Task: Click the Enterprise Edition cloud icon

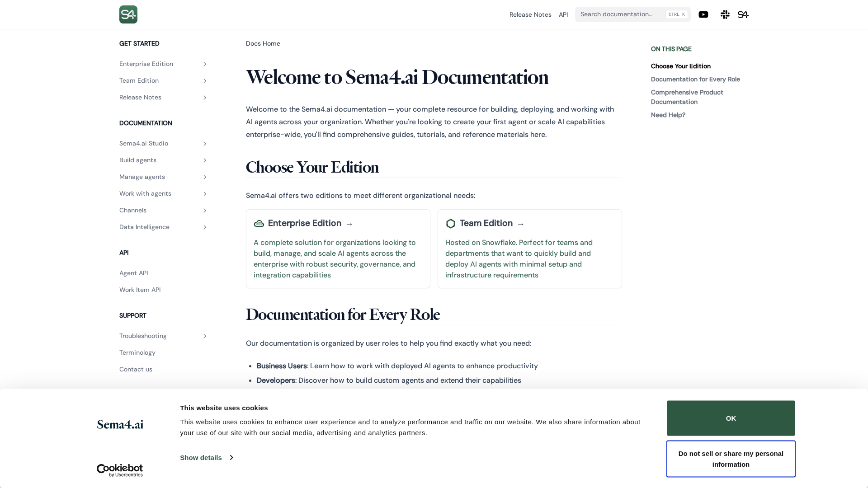Action: click(259, 224)
